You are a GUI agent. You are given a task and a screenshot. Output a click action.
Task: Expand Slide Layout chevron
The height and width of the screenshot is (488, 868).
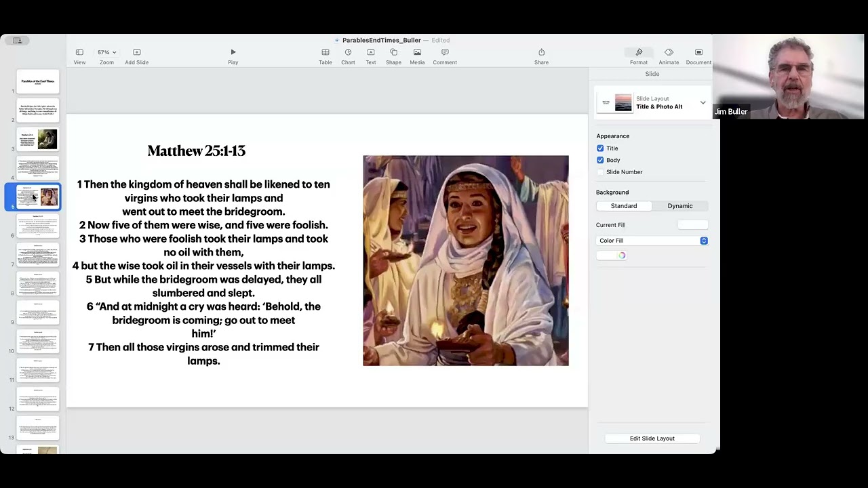tap(703, 103)
